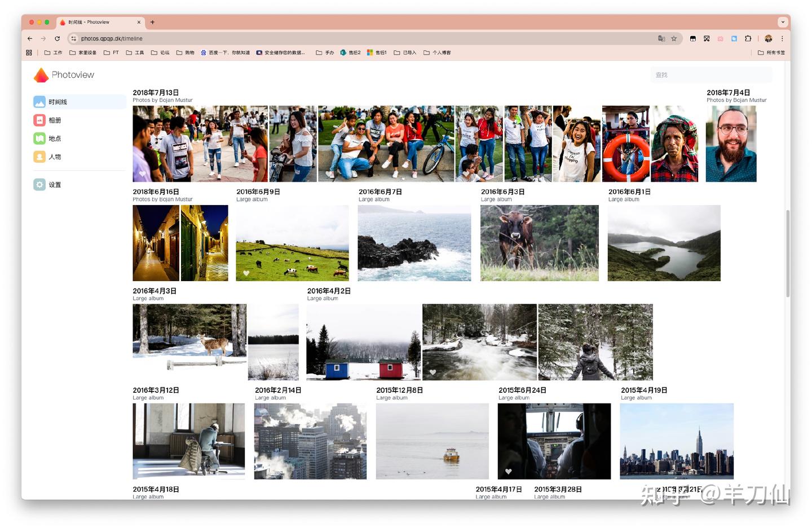Screen dimensions: 812x528
Task: Click the bookmark star in the address bar
Action: [x=674, y=38]
